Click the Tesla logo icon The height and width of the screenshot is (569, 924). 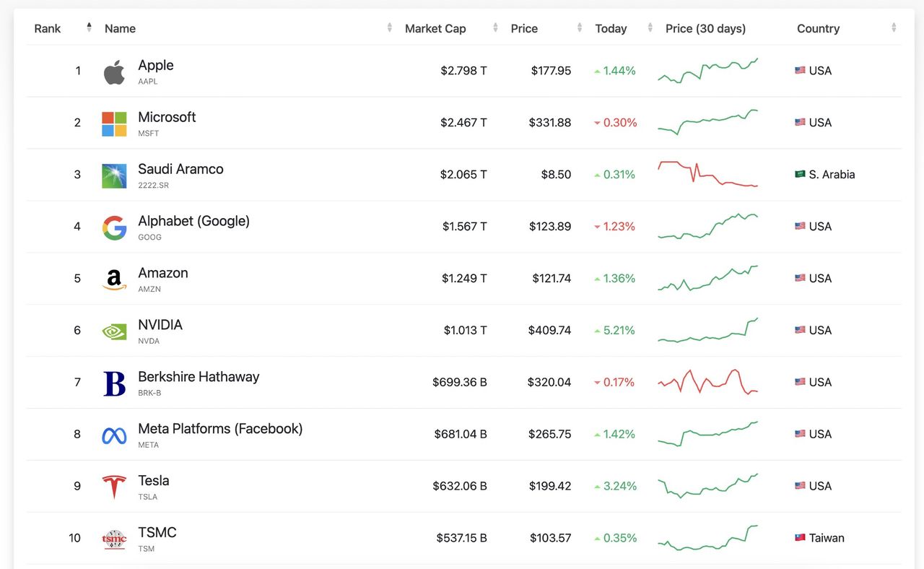(x=114, y=487)
